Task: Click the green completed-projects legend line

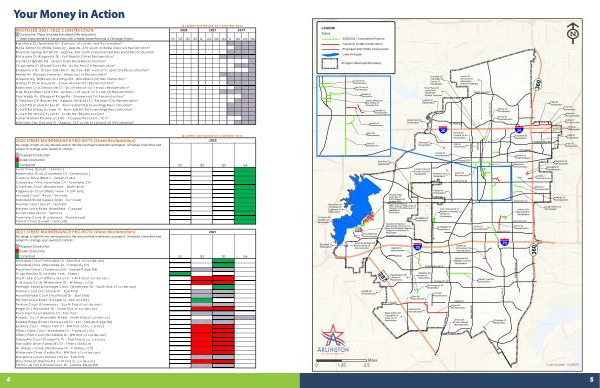Action: click(331, 39)
